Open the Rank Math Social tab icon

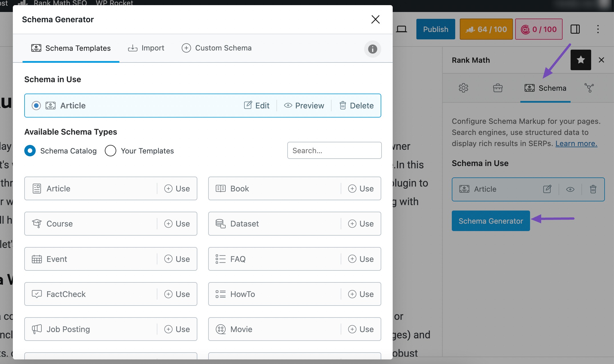click(x=589, y=88)
